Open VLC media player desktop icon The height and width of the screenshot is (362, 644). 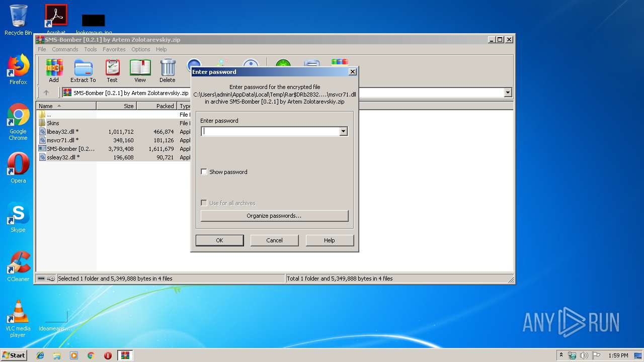tap(18, 319)
